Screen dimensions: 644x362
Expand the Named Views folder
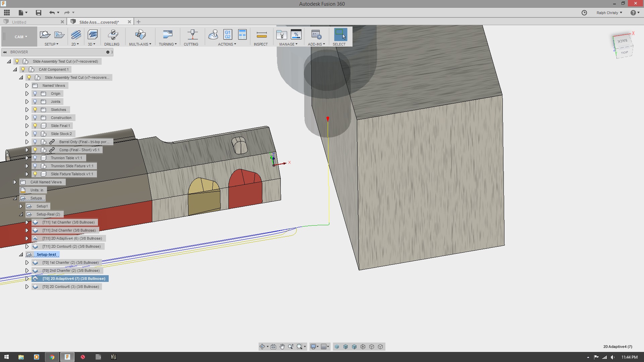click(x=27, y=85)
